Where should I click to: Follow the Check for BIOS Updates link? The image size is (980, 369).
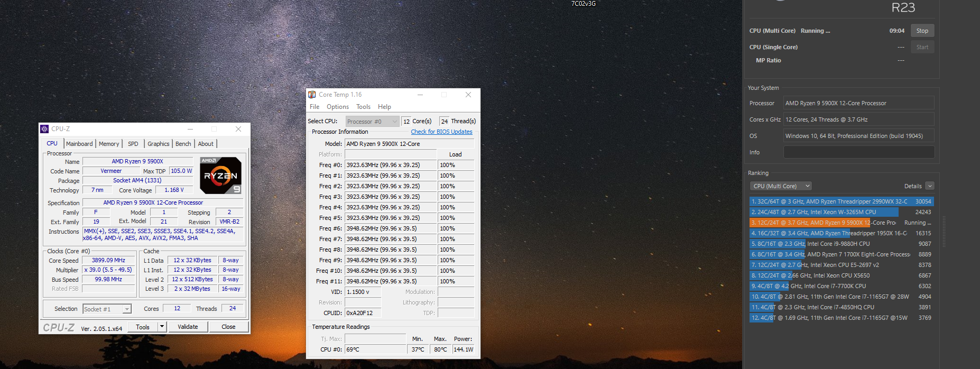click(x=441, y=132)
